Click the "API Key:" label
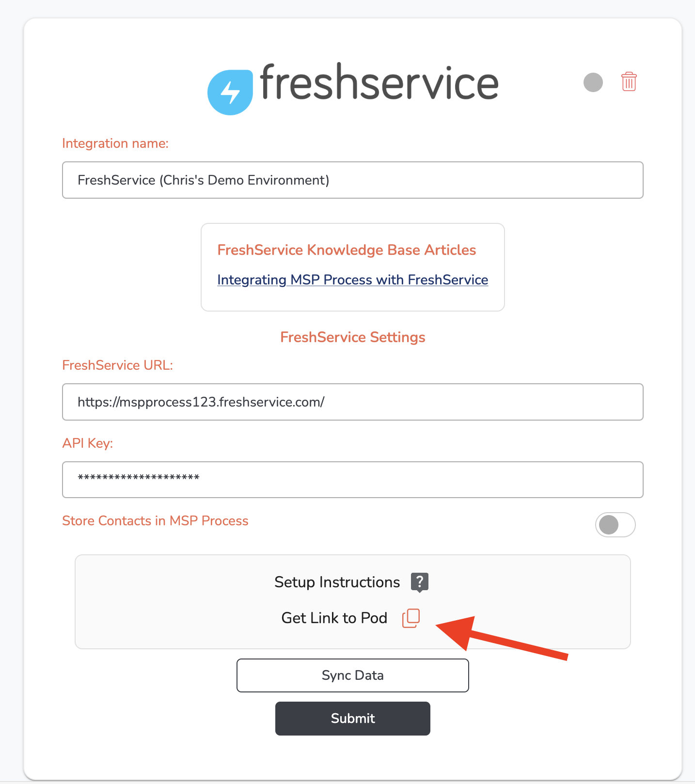Viewport: 695px width, 784px height. [x=87, y=443]
